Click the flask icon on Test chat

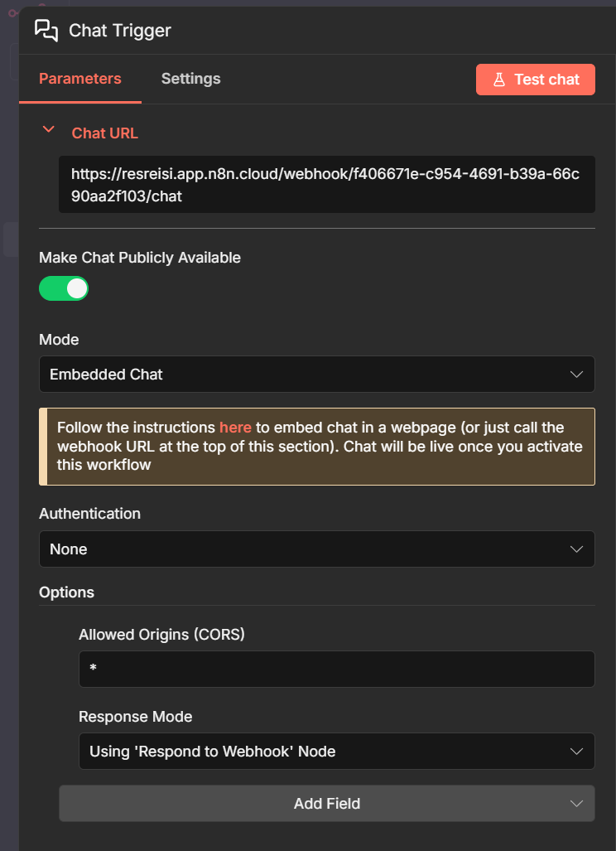tap(499, 80)
